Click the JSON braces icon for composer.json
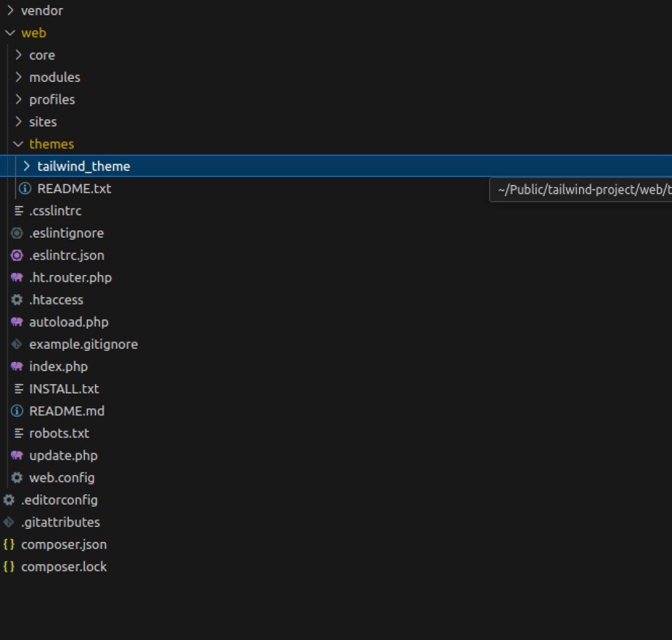The width and height of the screenshot is (672, 640). tap(8, 544)
